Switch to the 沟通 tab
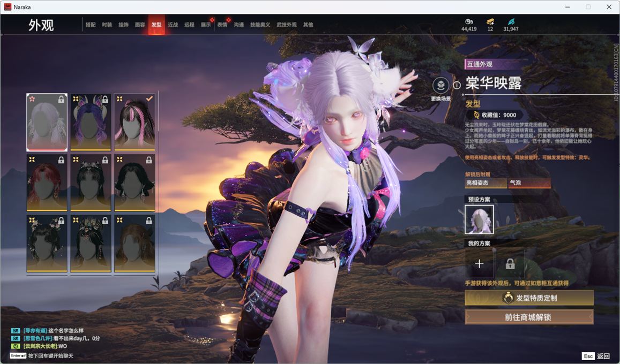This screenshot has height=364, width=620. [x=238, y=25]
